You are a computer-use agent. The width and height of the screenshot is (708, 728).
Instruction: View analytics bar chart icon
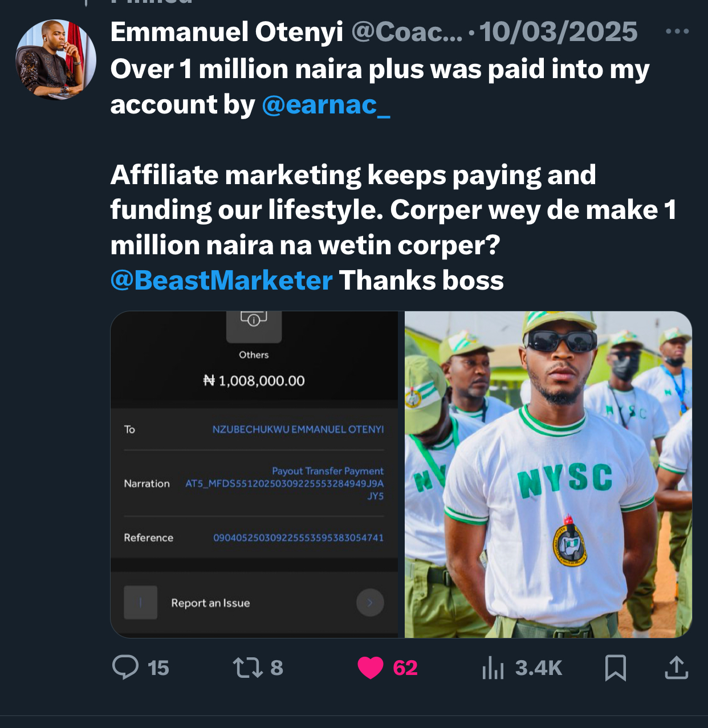point(493,668)
